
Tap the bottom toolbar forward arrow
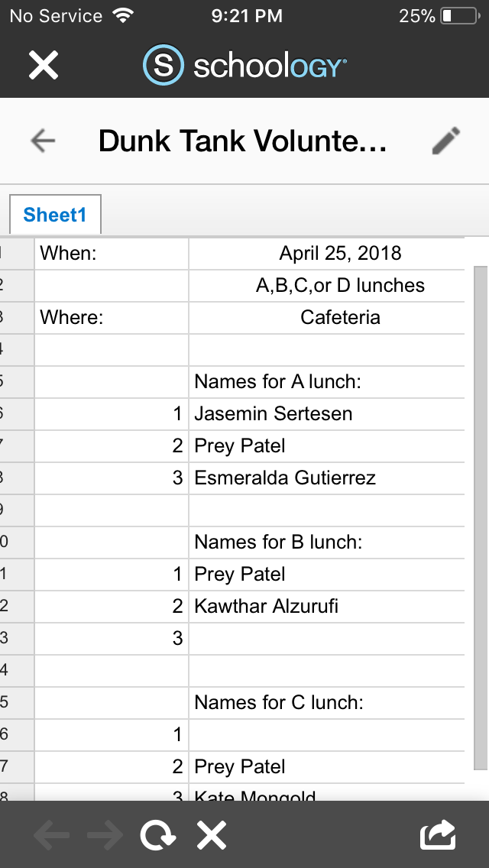tap(105, 835)
